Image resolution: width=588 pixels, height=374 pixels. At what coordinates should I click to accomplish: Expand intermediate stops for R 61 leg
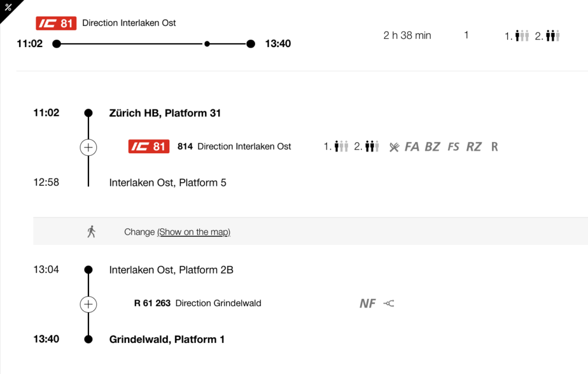(88, 303)
